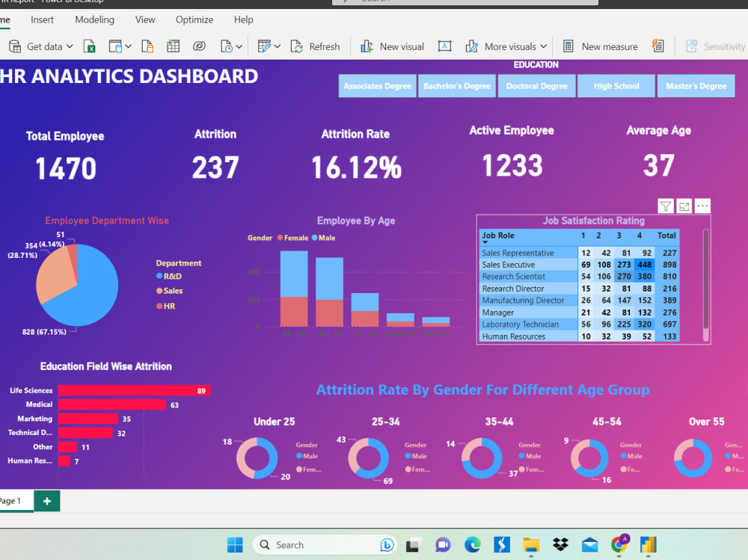Open the Enter data table icon
The height and width of the screenshot is (560, 748).
pos(173,46)
